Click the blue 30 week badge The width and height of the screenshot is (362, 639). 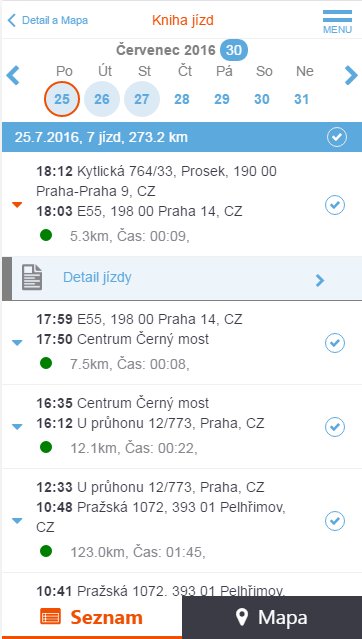(234, 51)
